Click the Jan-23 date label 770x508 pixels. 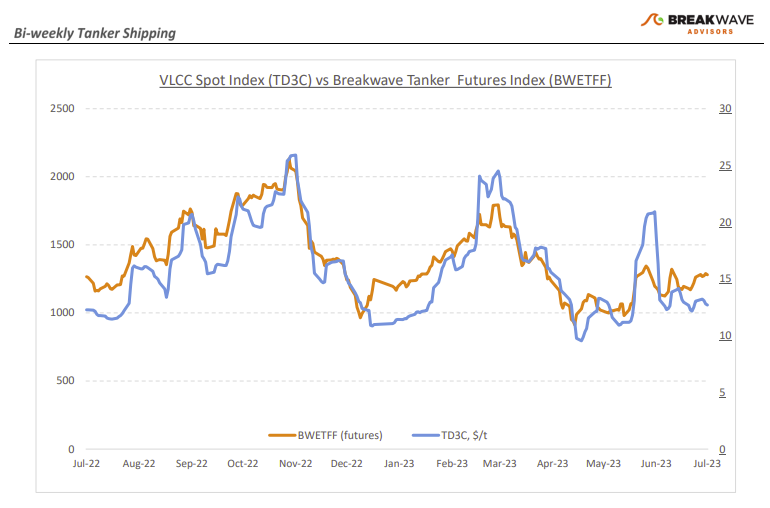(x=399, y=464)
